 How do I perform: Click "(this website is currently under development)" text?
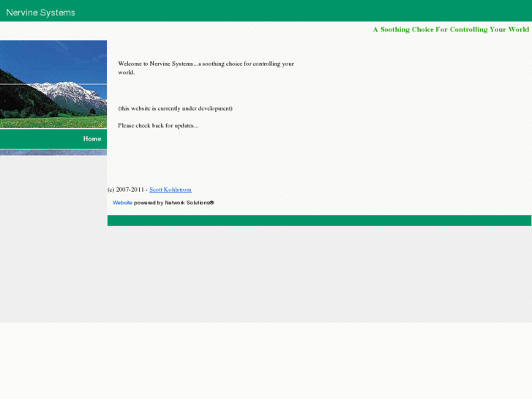click(x=176, y=108)
